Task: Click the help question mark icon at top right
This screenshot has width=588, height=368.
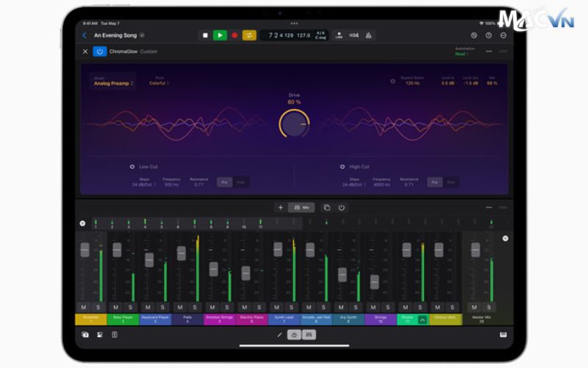Action: click(489, 35)
